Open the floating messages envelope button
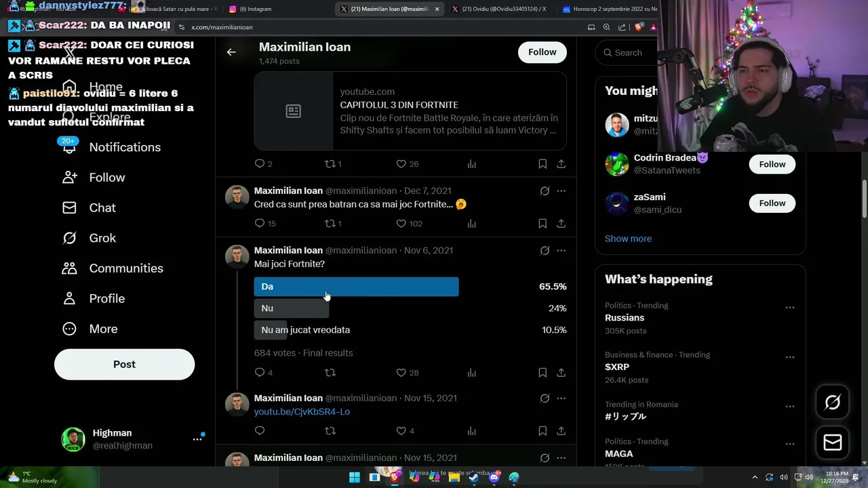 (x=833, y=443)
